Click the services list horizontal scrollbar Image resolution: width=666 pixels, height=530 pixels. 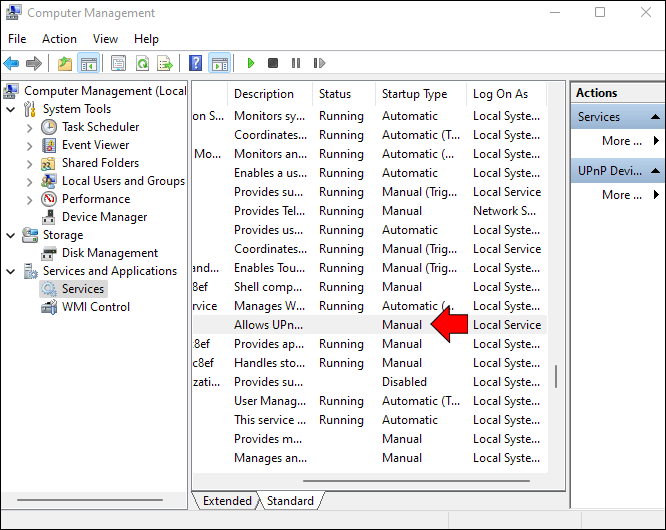(x=416, y=481)
